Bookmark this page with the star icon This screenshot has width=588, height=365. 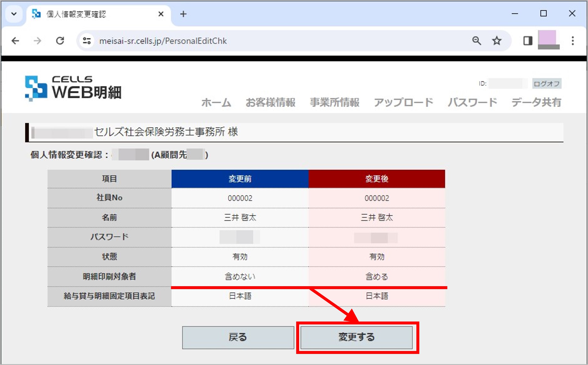point(497,41)
